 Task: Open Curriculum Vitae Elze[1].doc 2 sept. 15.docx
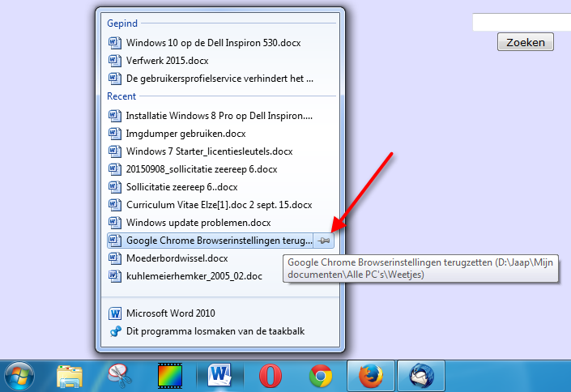220,205
